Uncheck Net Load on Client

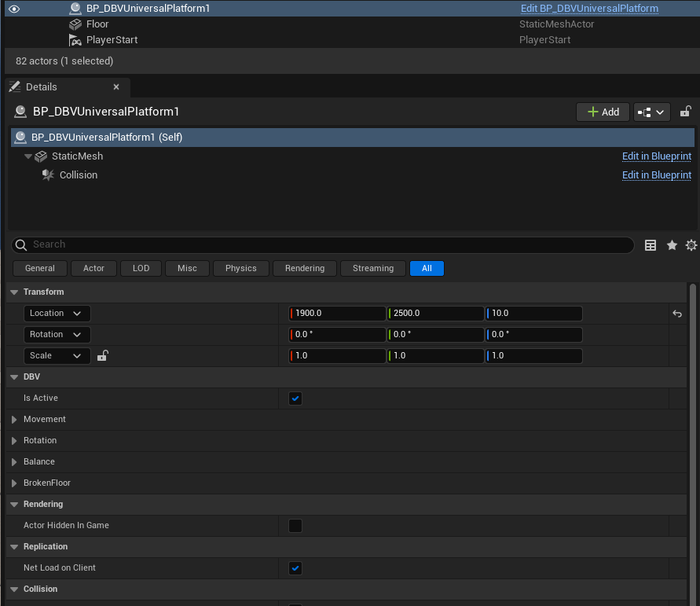point(295,568)
